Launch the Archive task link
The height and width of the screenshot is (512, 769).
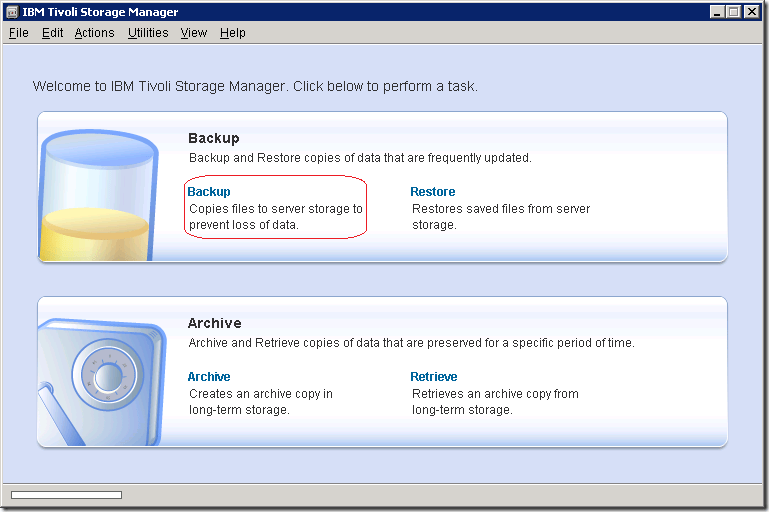(209, 377)
